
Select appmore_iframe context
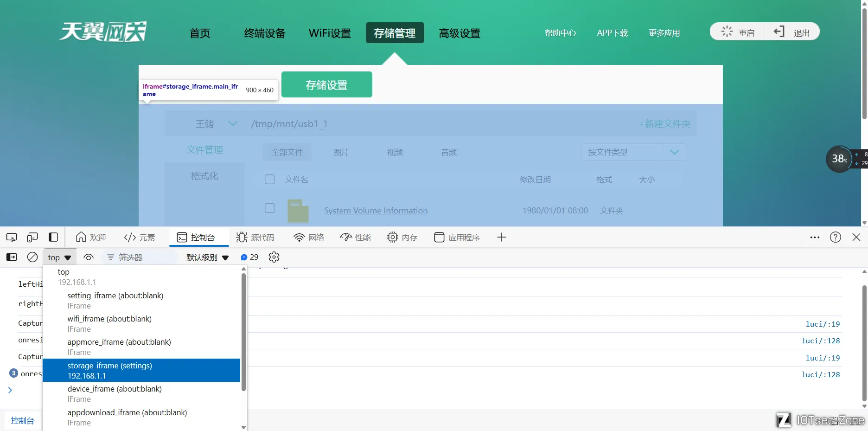141,347
